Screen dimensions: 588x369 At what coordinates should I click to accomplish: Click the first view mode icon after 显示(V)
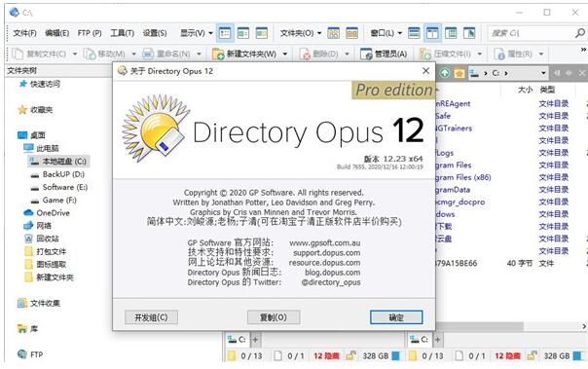pos(225,33)
